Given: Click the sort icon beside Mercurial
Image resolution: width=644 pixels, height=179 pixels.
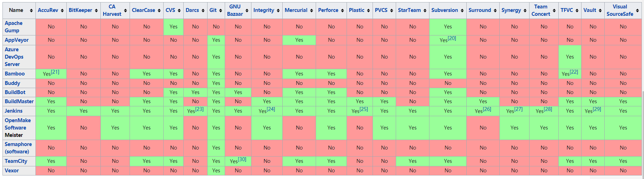Looking at the screenshot, I should coord(311,11).
